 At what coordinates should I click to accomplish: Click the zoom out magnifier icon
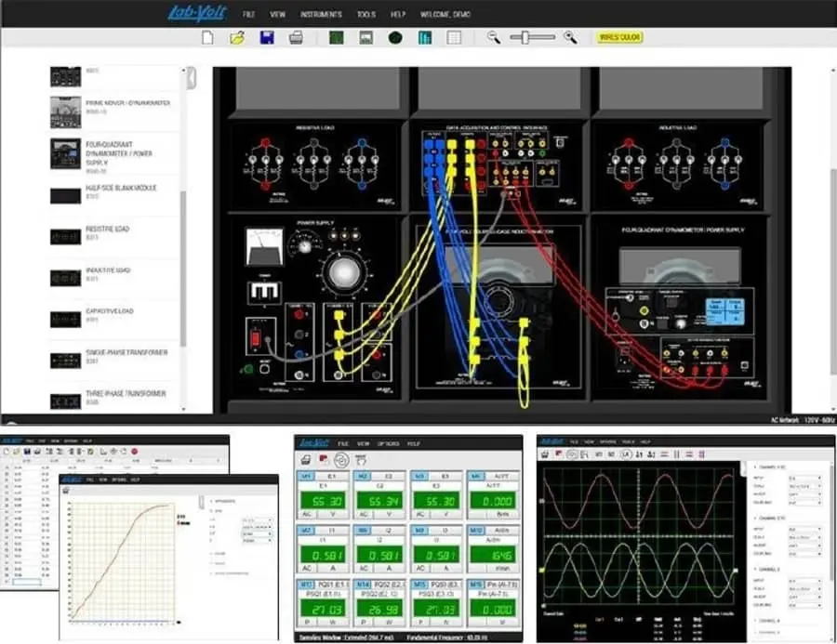pyautogui.click(x=494, y=37)
